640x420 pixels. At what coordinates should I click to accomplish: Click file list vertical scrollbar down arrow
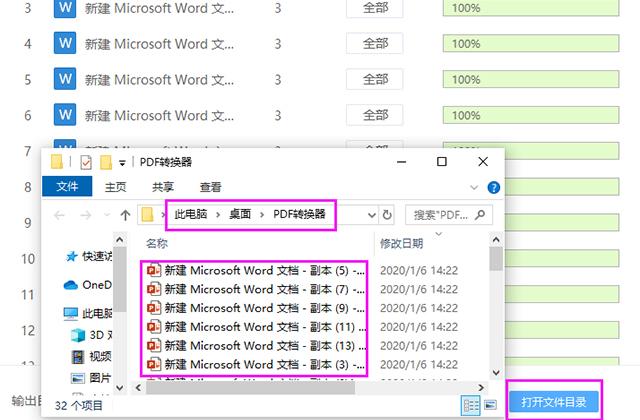[496, 372]
